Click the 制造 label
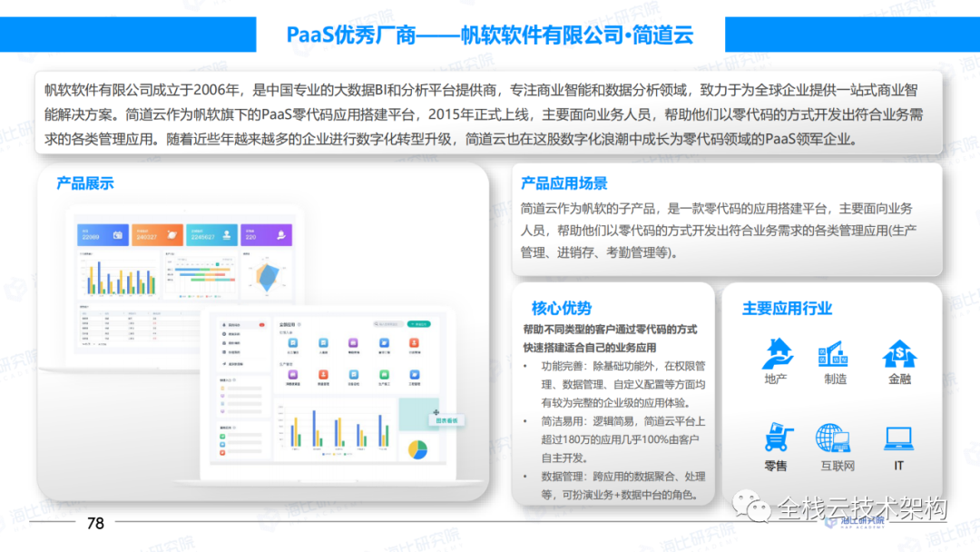 click(x=835, y=379)
